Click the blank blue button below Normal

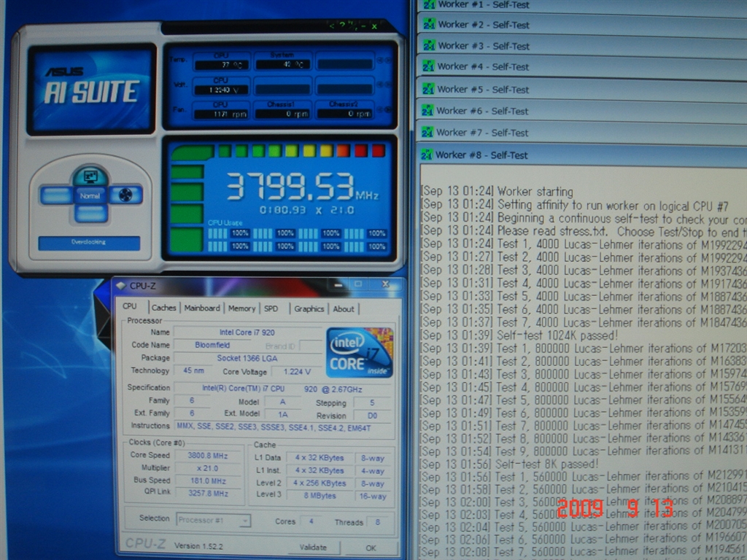(90, 214)
